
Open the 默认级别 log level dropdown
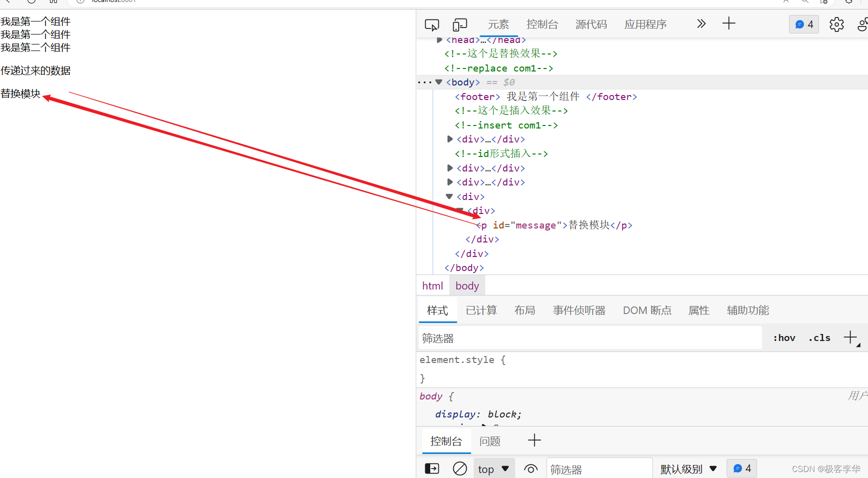pyautogui.click(x=689, y=469)
